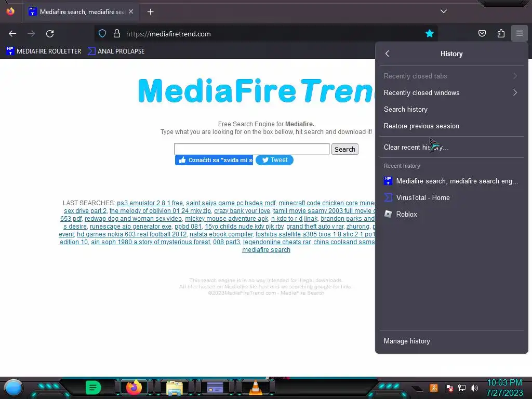This screenshot has width=532, height=399.
Task: Select Clear recent history option
Action: 451,147
